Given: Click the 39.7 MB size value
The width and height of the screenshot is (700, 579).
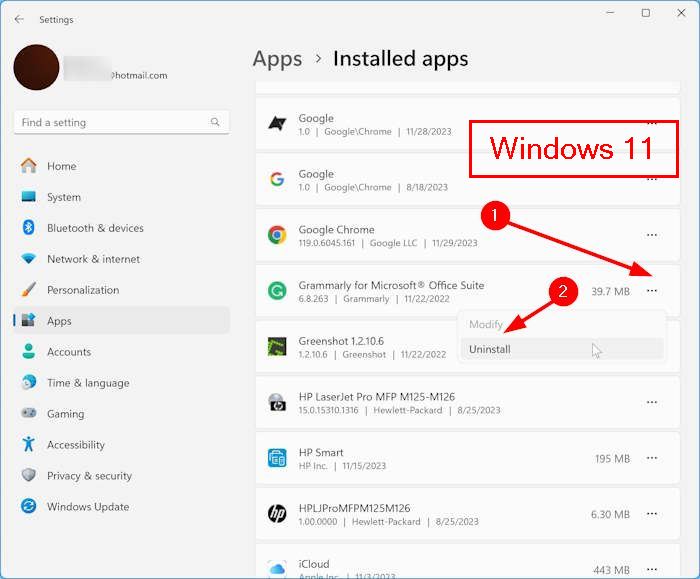Looking at the screenshot, I should pyautogui.click(x=610, y=292).
